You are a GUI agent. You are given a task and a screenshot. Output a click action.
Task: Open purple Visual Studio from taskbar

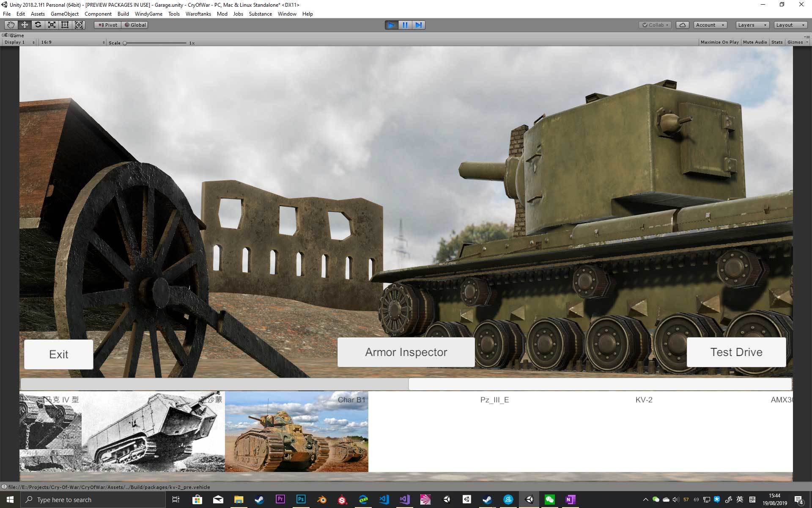pyautogui.click(x=405, y=500)
